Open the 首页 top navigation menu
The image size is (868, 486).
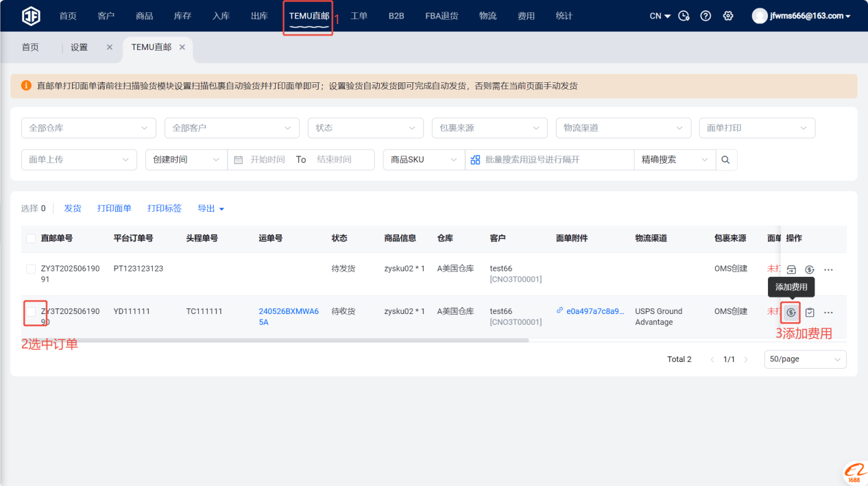[68, 16]
